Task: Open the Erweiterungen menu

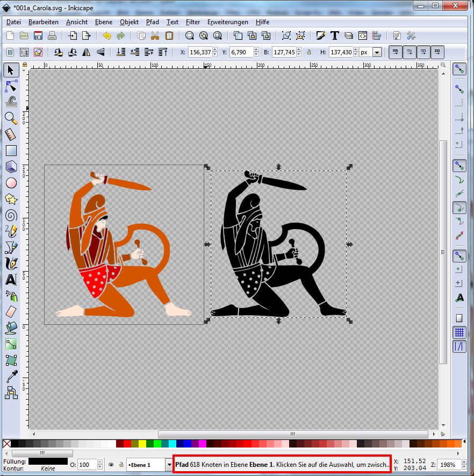Action: click(x=228, y=22)
